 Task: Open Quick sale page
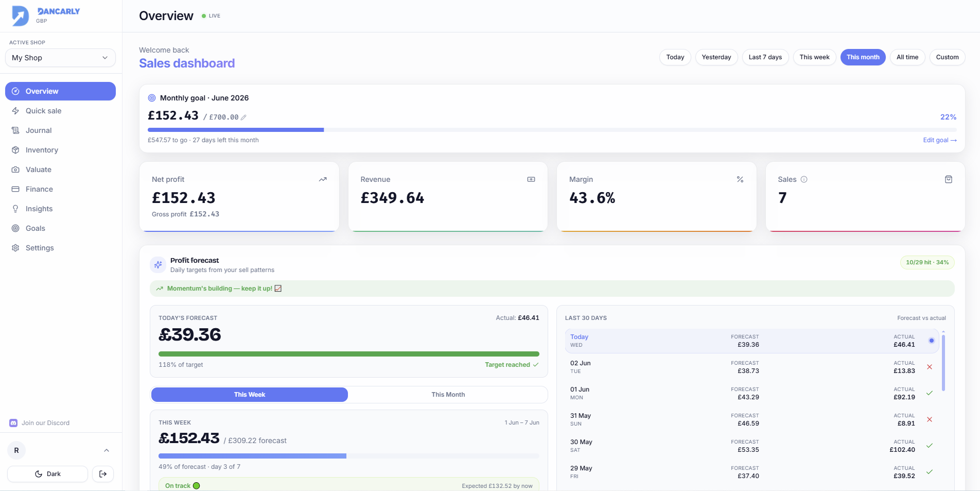60,111
